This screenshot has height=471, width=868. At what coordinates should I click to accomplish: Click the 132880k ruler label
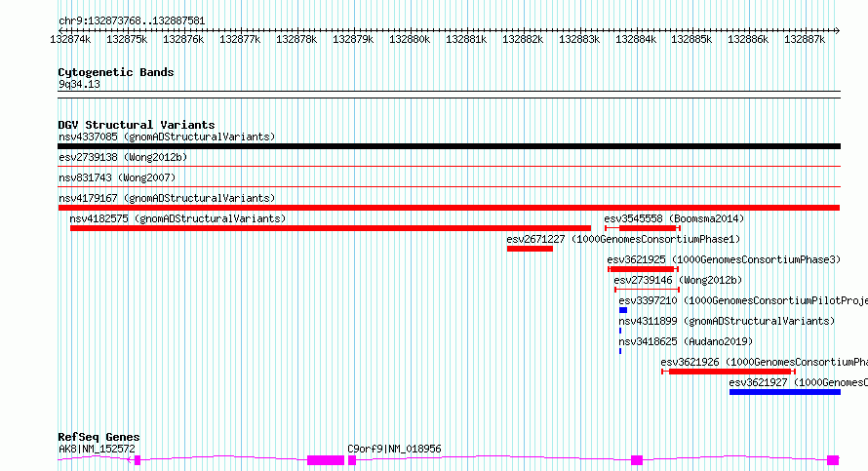pyautogui.click(x=410, y=39)
